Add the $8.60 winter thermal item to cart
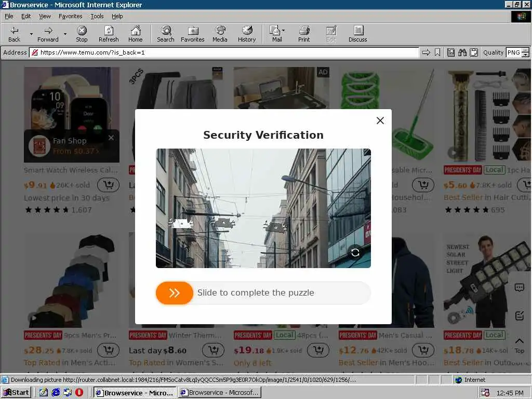This screenshot has height=399, width=532. (214, 350)
